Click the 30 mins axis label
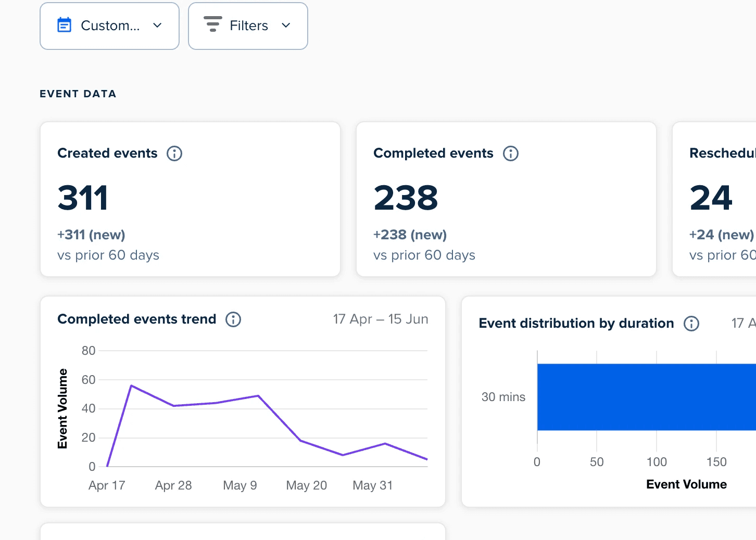The height and width of the screenshot is (540, 756). 503,397
